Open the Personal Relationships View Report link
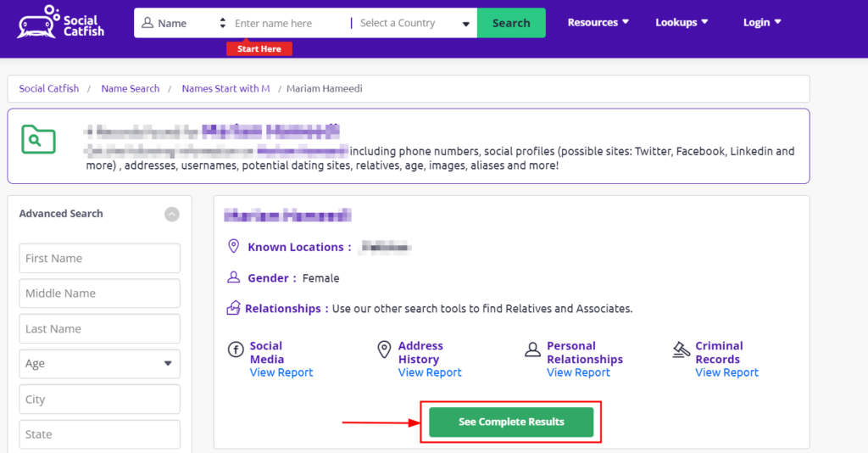Viewport: 868px width, 453px height. click(578, 372)
